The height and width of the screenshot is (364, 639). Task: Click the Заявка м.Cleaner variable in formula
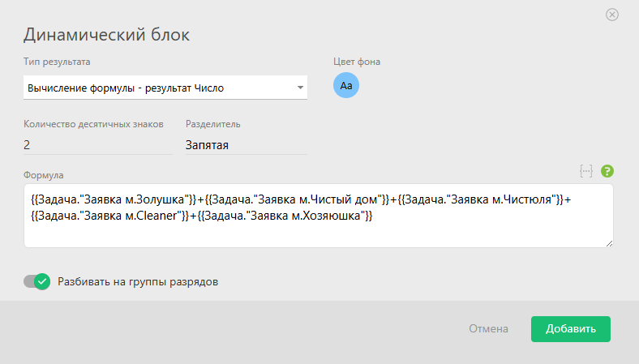tap(110, 216)
